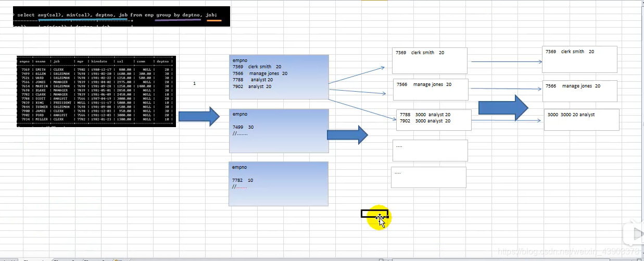
Task: Click '7902 3000 analyst 20' line in white box
Action: (425, 121)
